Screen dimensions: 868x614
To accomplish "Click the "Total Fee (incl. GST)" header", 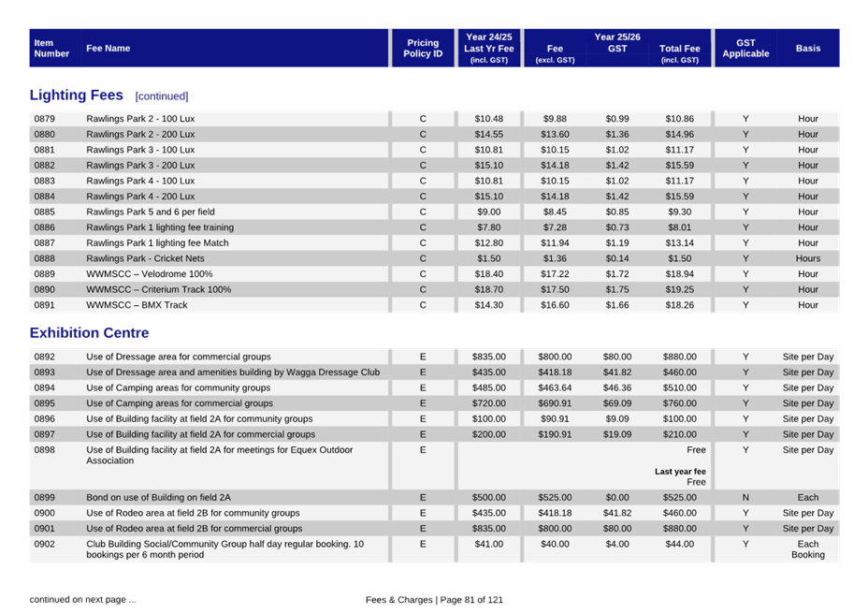I will [x=680, y=53].
